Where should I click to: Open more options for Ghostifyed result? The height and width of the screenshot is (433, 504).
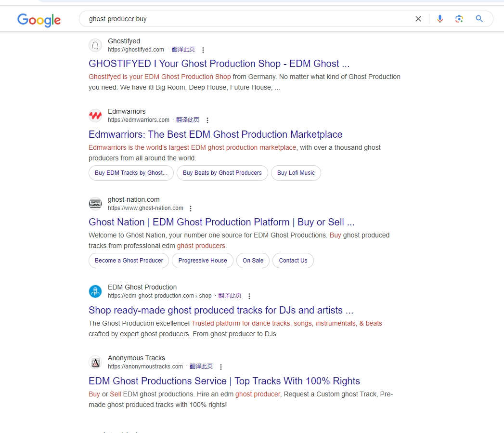tap(203, 50)
